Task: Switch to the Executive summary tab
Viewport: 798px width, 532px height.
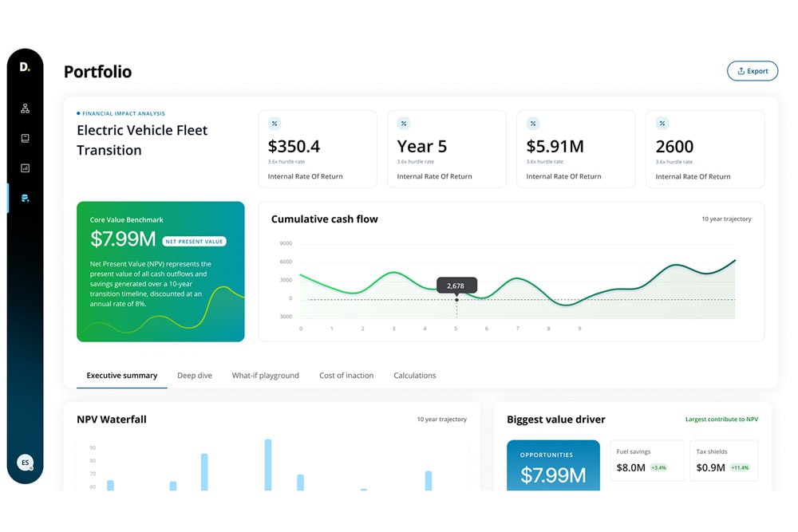Action: tap(121, 376)
